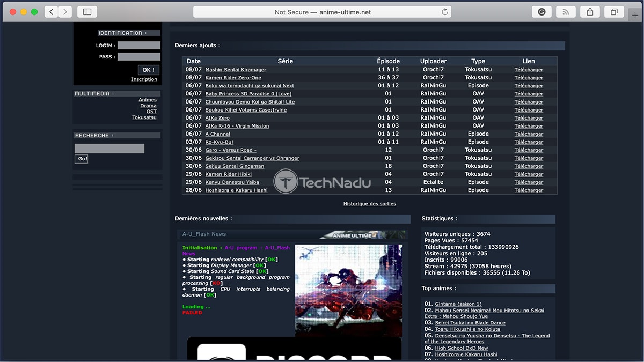Open the Kamen Rider Zero-One series link
The image size is (644, 362).
233,78
